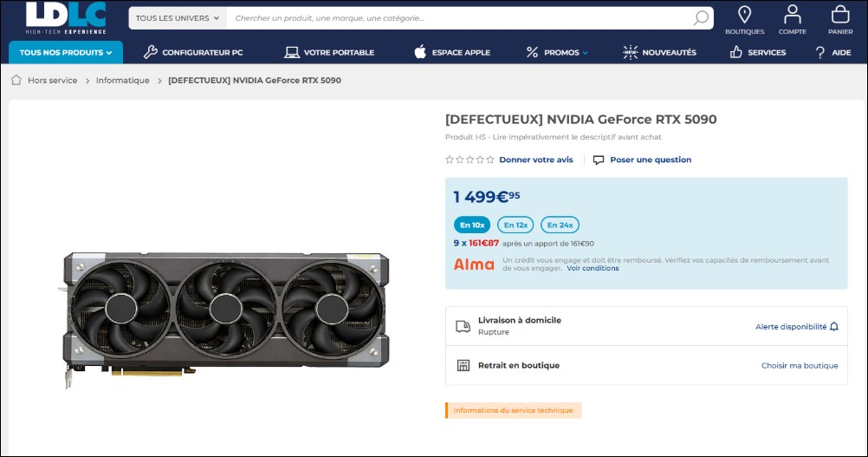Screen dimensions: 868x457
Task: Click the Services thumbs-up icon
Action: pyautogui.click(x=735, y=52)
